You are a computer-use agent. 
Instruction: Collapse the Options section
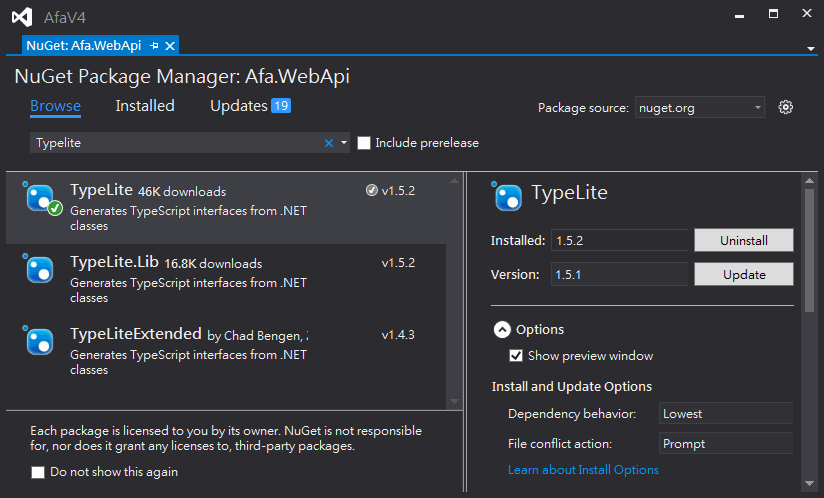click(x=502, y=330)
